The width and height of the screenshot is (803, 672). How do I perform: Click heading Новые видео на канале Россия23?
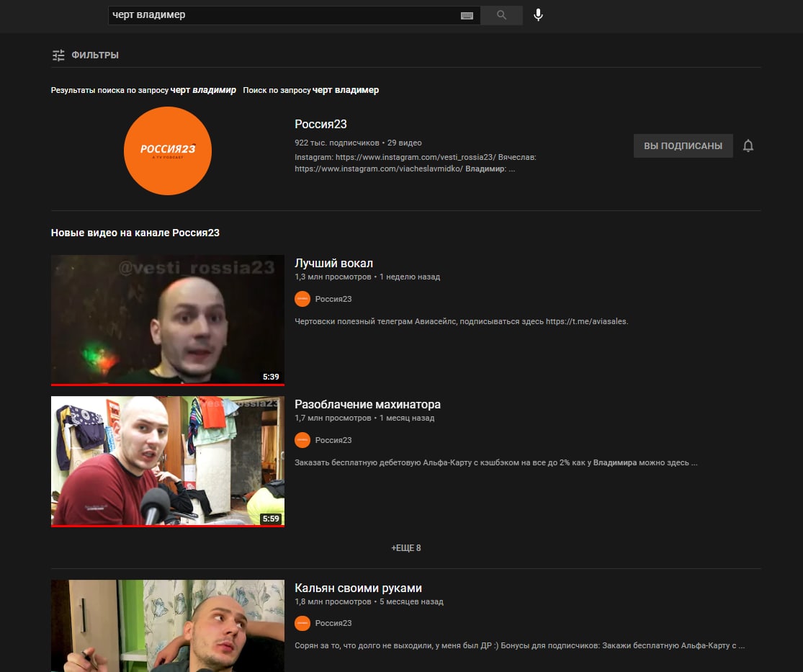[x=135, y=233]
